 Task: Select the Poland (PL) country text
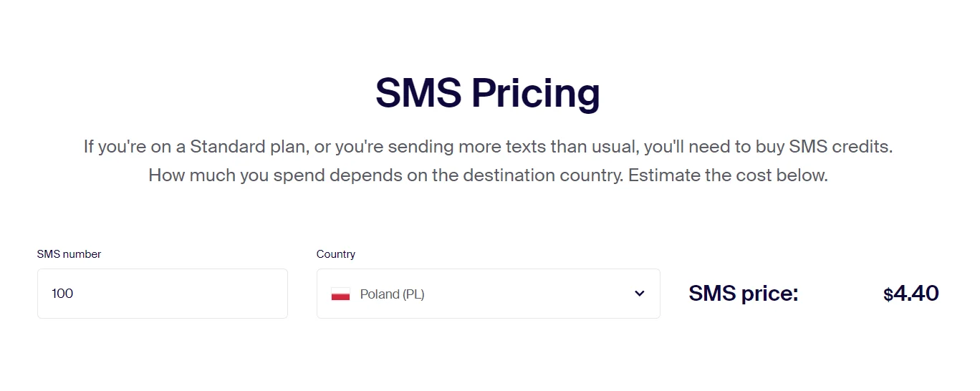392,294
